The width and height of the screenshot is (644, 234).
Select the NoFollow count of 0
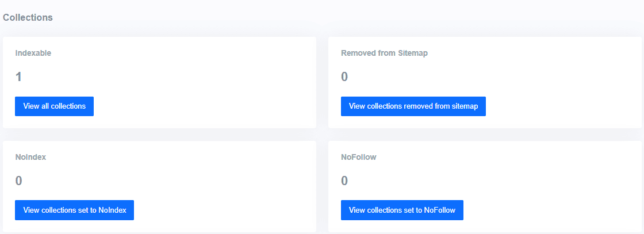pyautogui.click(x=344, y=181)
